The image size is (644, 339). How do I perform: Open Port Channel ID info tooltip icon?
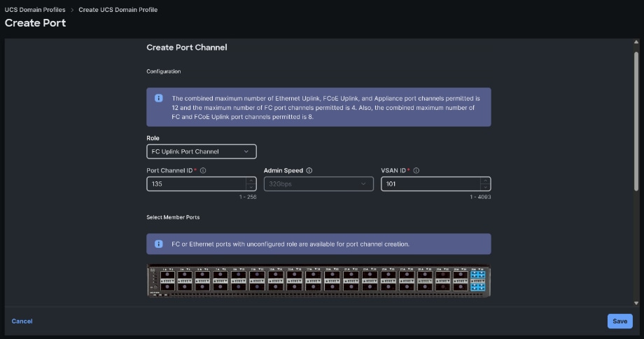(x=203, y=170)
